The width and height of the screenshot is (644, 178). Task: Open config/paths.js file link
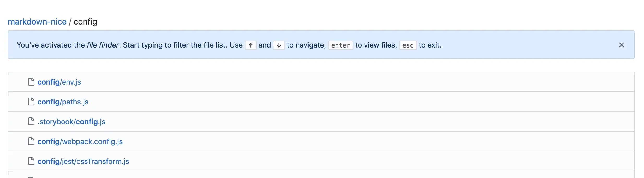[63, 102]
